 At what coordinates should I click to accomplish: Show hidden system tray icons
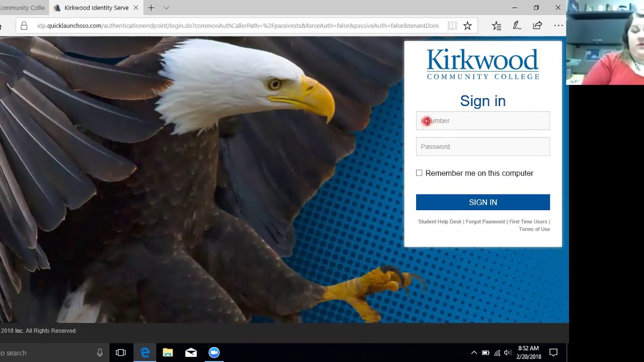(474, 353)
